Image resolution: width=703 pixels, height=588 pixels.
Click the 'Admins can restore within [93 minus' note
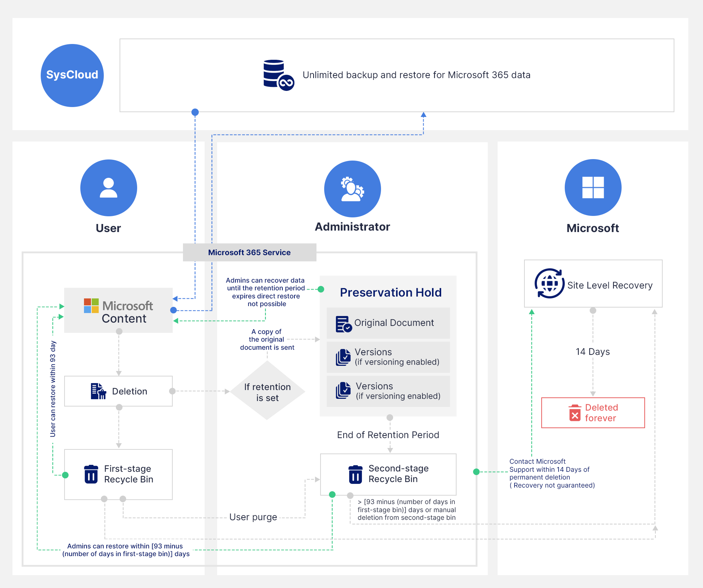125,550
